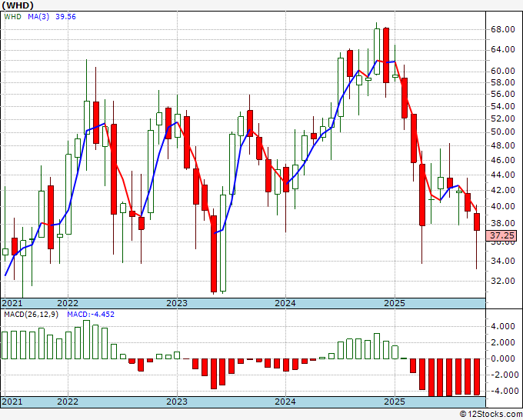Click the 42.00 price axis label
The image size is (523, 420).
[503, 190]
